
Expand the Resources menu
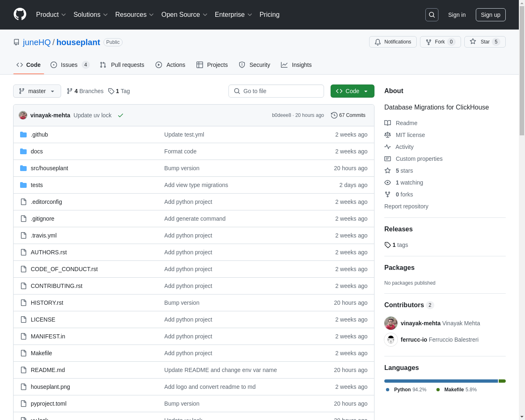pyautogui.click(x=135, y=15)
